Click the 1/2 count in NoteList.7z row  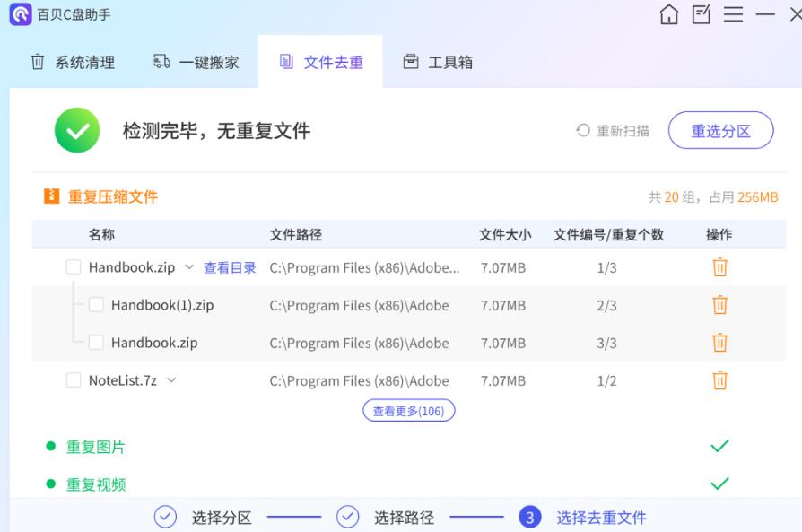pyautogui.click(x=607, y=381)
